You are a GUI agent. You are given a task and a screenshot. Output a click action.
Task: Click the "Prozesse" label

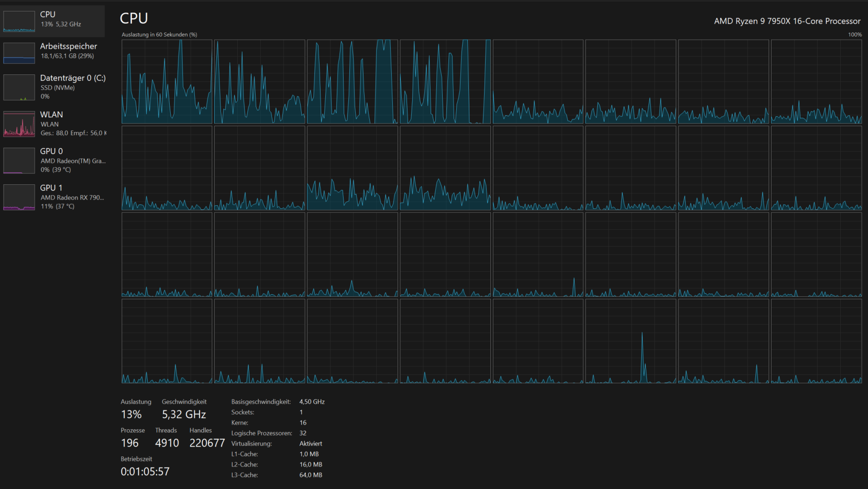(x=133, y=430)
